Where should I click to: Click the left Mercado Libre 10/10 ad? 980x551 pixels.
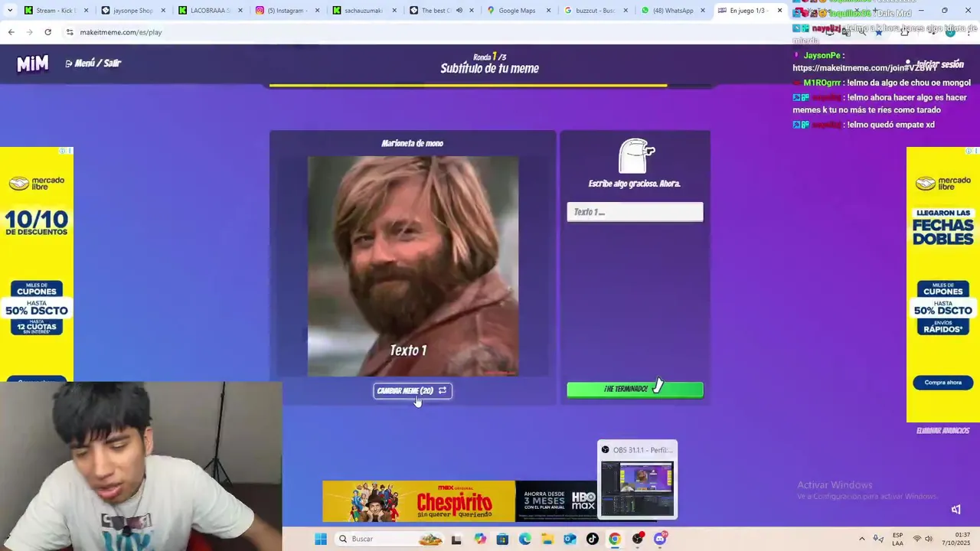point(37,264)
